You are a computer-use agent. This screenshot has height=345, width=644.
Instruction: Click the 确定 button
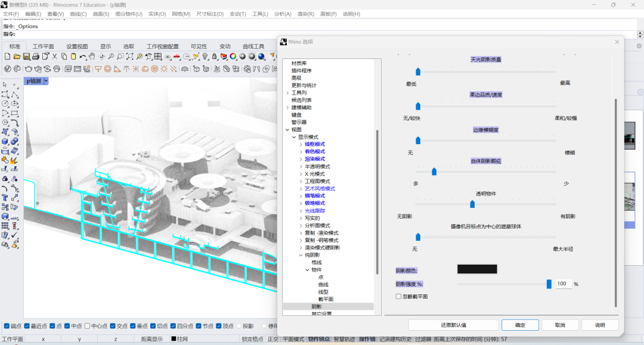coord(520,325)
